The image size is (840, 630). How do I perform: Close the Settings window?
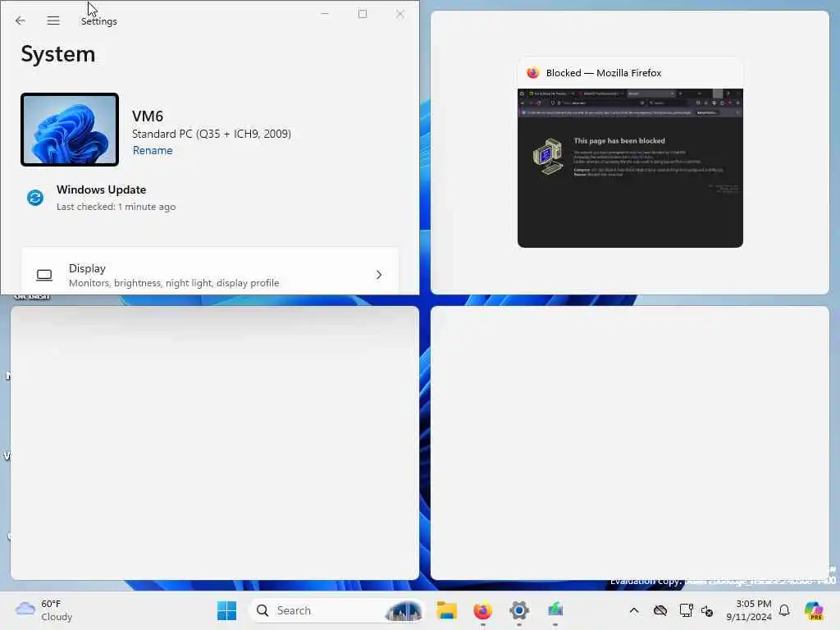[400, 14]
